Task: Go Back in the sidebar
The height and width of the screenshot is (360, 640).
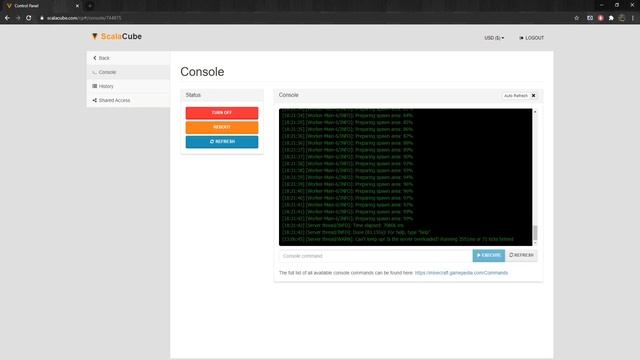Action: (x=128, y=58)
